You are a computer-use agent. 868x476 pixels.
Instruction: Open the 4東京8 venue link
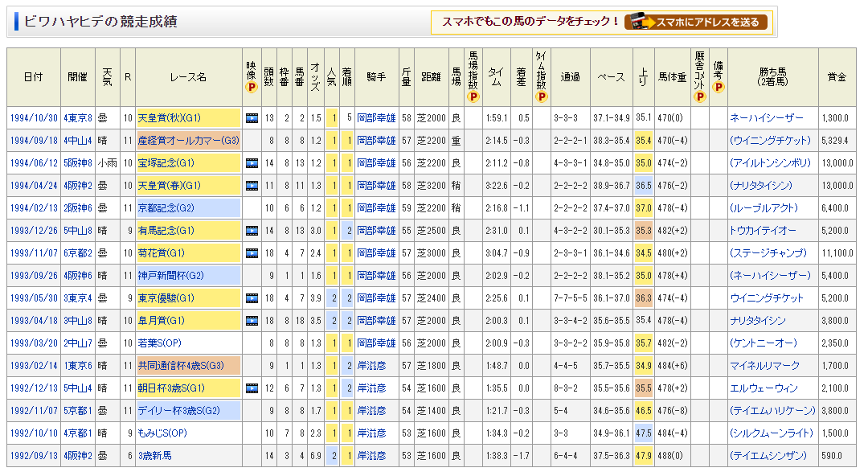(77, 118)
